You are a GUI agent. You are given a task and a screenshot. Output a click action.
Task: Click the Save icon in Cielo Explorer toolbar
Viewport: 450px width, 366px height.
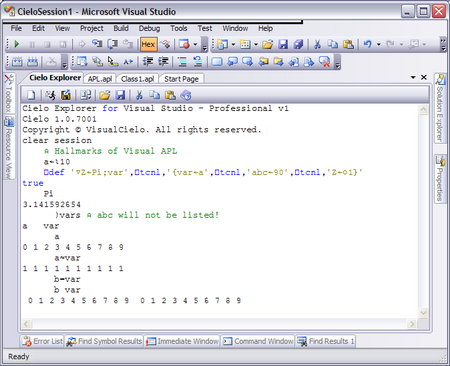(120, 95)
